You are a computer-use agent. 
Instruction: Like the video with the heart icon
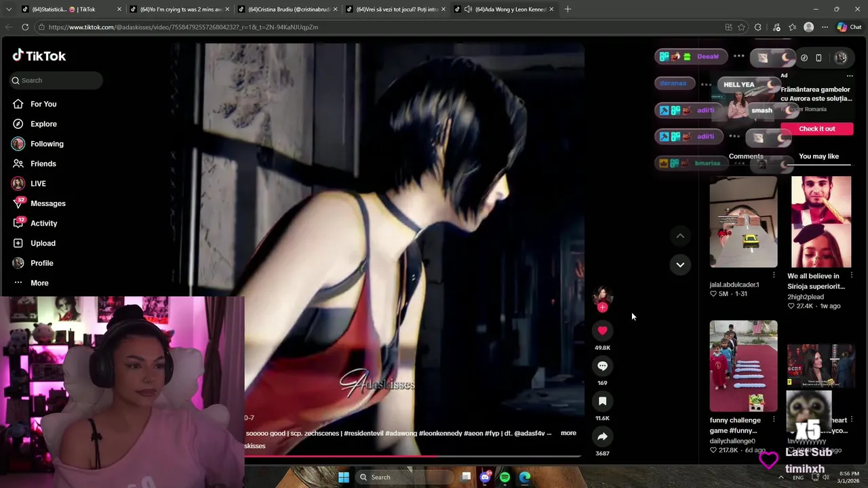click(602, 331)
